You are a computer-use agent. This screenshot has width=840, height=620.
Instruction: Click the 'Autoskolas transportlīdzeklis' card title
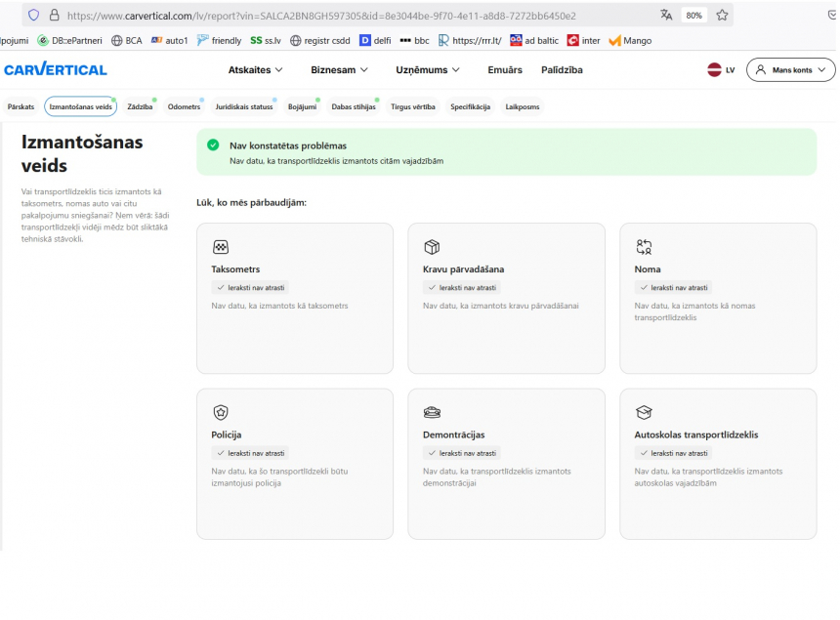(x=696, y=434)
